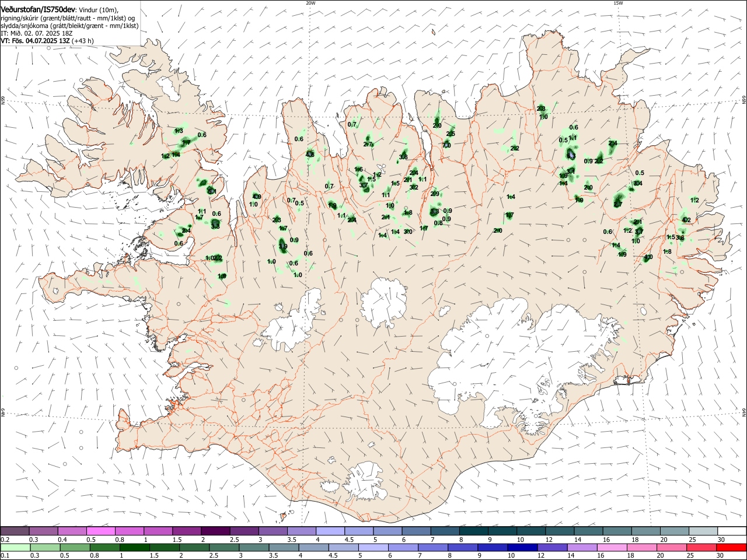This screenshot has width=747, height=560.
Task: Click the 0.2–0.3 swatch in the snow legend row
Action: 15,531
